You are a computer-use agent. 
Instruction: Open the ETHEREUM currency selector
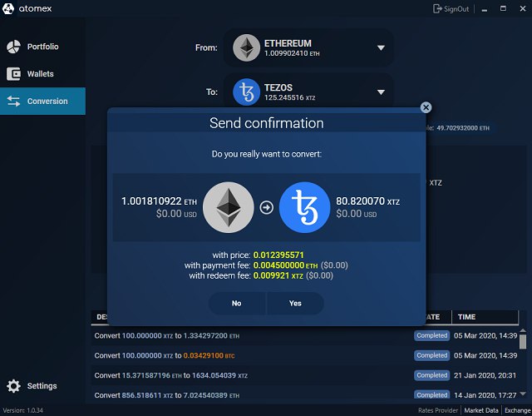(308, 47)
